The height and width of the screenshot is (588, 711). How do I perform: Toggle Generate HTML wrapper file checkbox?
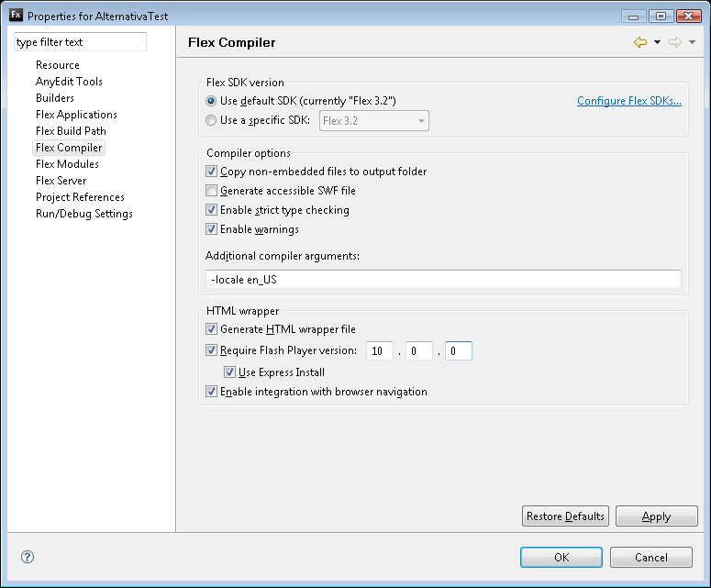[x=212, y=329]
